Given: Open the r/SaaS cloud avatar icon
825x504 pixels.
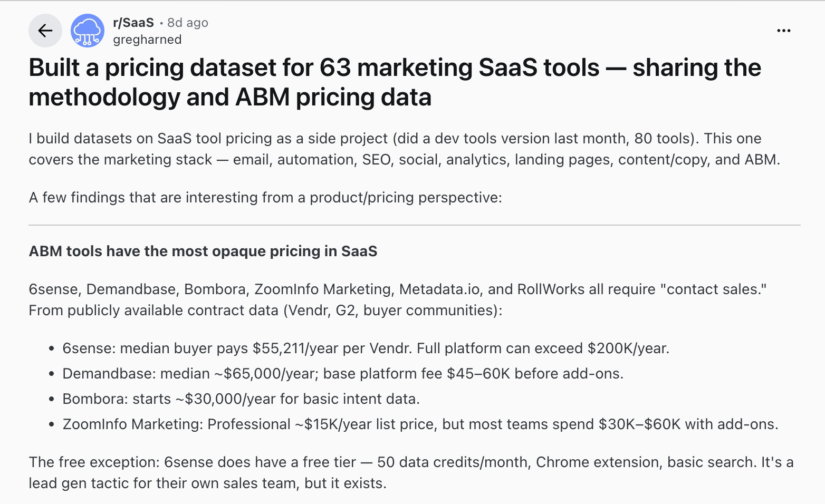Looking at the screenshot, I should (x=88, y=31).
